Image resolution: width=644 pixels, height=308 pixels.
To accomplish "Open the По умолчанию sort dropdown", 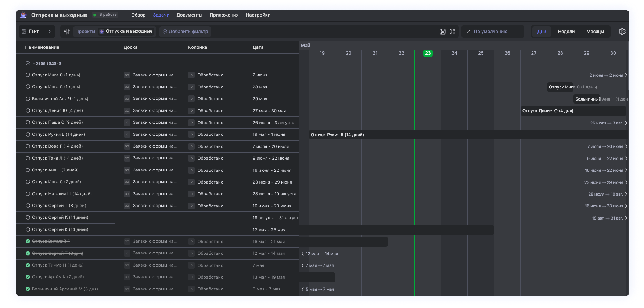I will point(492,32).
